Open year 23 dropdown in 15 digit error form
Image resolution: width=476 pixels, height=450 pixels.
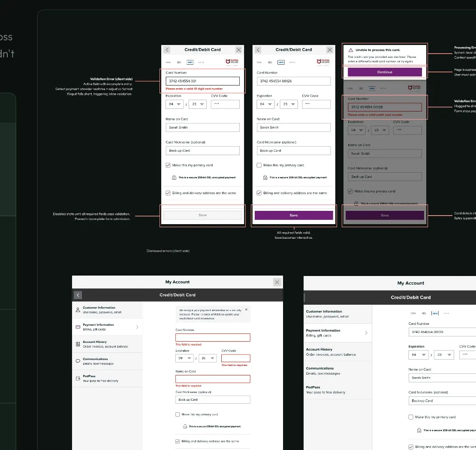click(x=198, y=104)
